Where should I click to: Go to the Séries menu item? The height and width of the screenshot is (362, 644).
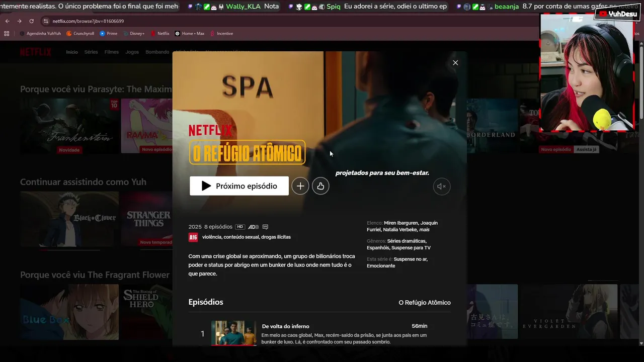[91, 52]
